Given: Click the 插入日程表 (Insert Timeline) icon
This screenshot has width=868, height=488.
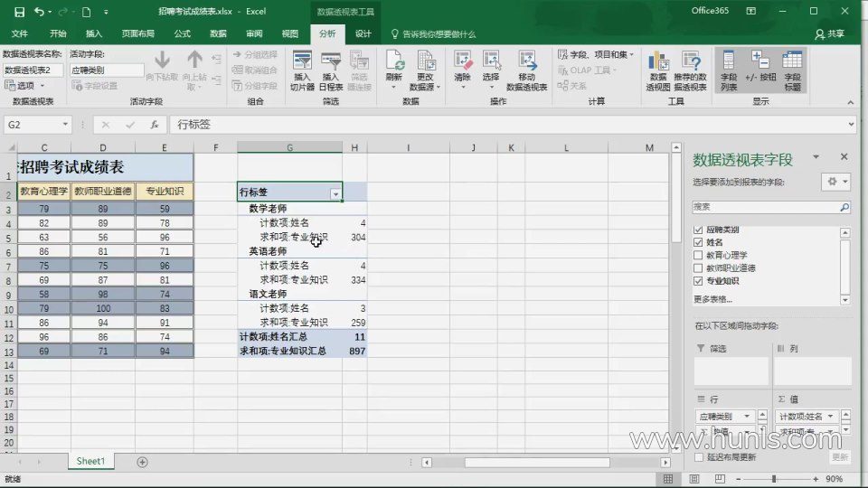Looking at the screenshot, I should [331, 69].
